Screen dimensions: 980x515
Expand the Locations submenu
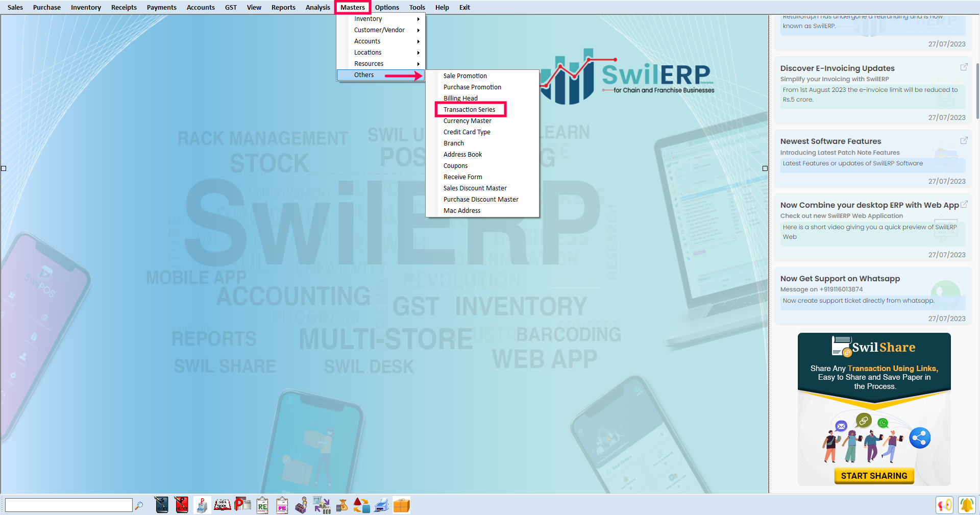pos(381,53)
